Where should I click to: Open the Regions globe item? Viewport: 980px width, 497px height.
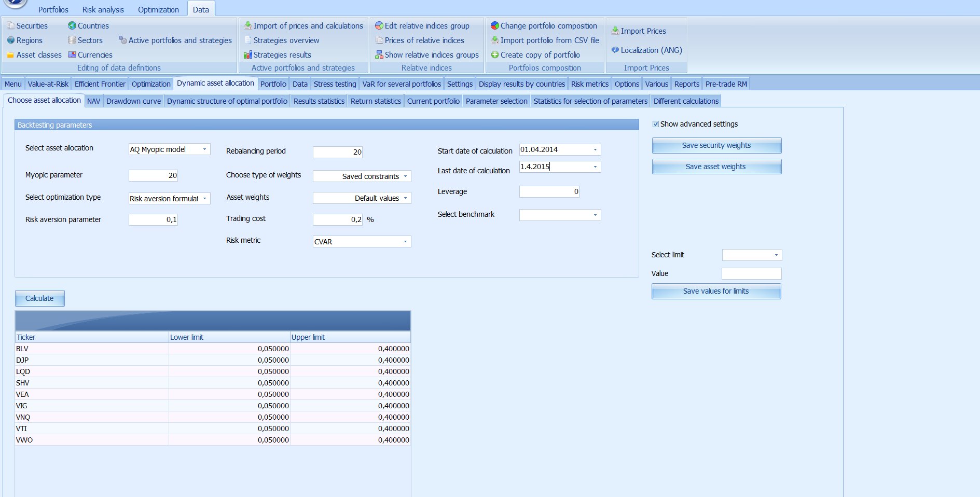click(25, 40)
